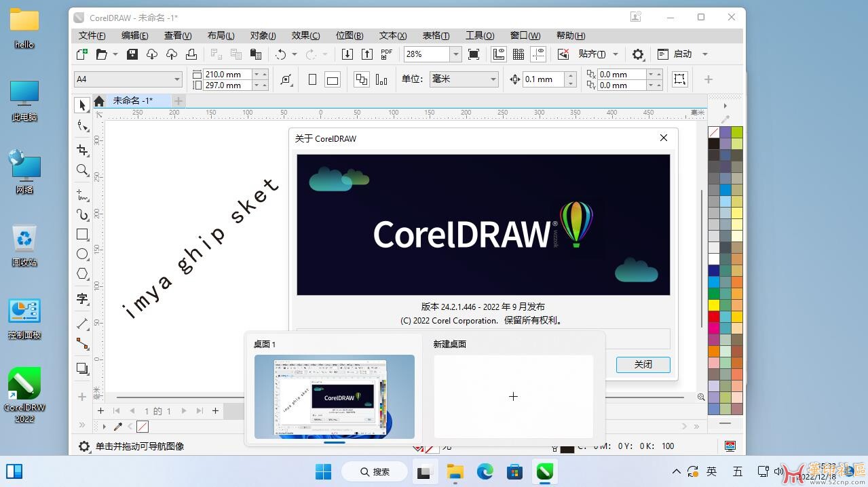Select the Connector tool
Viewport: 868px width, 487px height.
[x=82, y=344]
